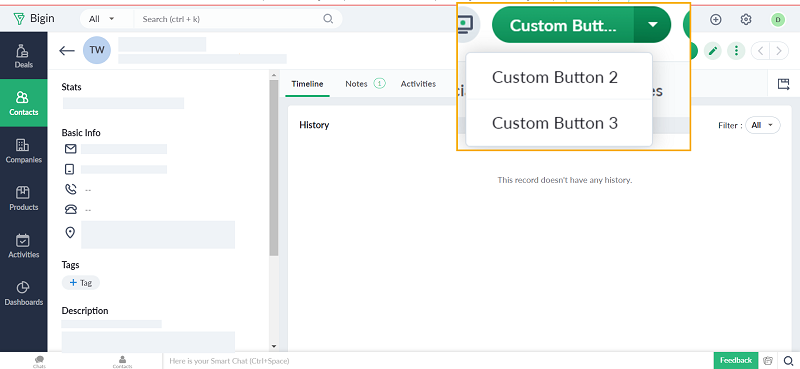Open Activities from the left sidebar
Image resolution: width=800 pixels, height=369 pixels.
23,245
